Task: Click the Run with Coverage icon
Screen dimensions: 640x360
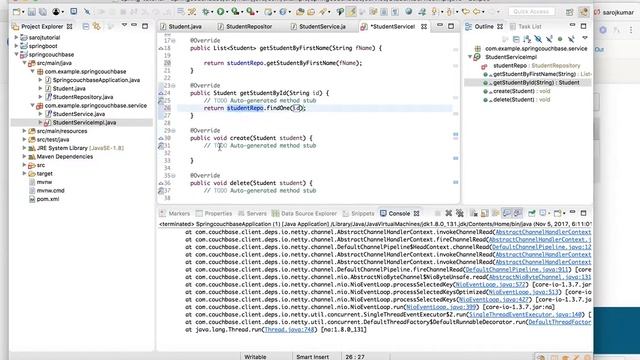Action: click(x=235, y=12)
